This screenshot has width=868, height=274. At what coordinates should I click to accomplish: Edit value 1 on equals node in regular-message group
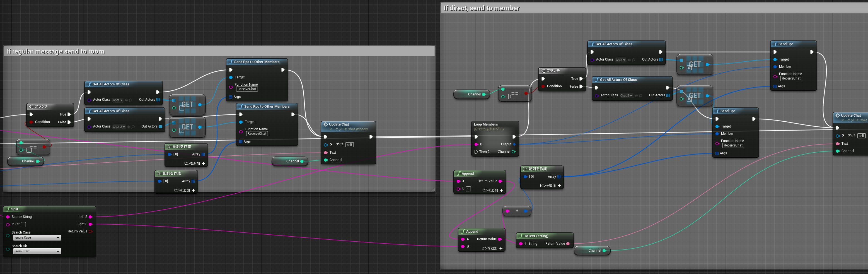click(x=29, y=150)
